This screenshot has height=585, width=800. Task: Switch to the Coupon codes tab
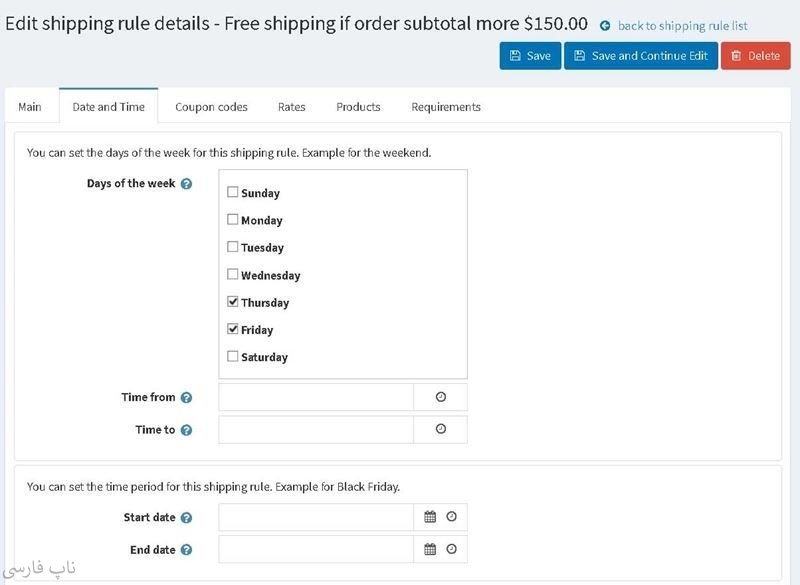[x=211, y=107]
